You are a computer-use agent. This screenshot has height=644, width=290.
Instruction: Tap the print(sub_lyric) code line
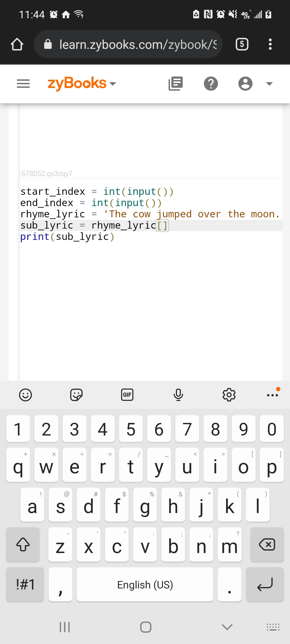click(67, 237)
